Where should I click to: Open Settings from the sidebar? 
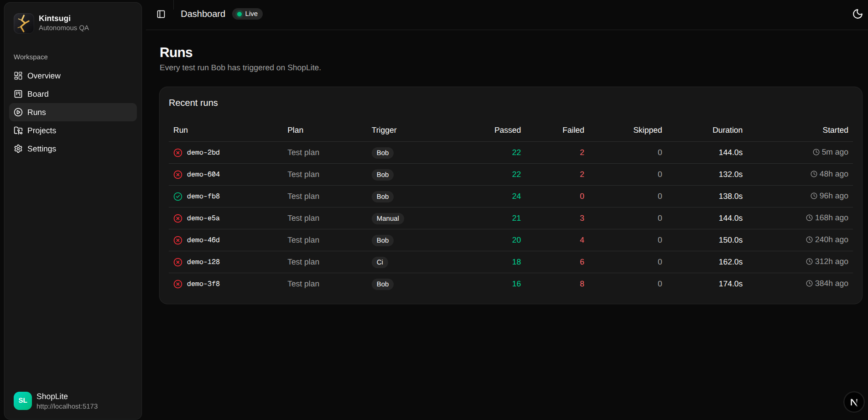tap(73, 149)
